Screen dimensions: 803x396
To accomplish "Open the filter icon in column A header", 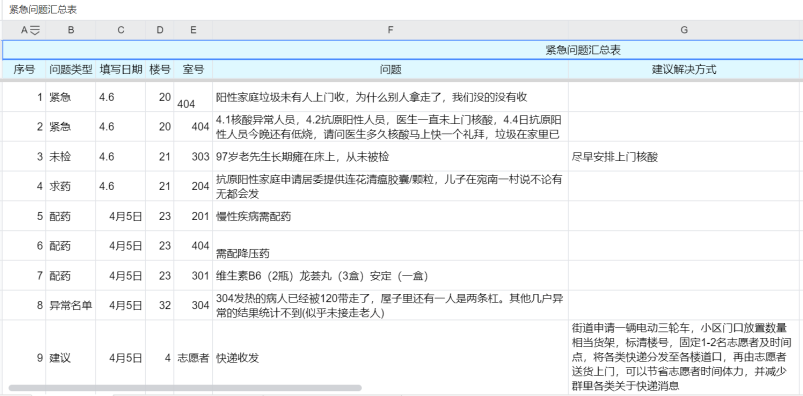I will (x=34, y=30).
